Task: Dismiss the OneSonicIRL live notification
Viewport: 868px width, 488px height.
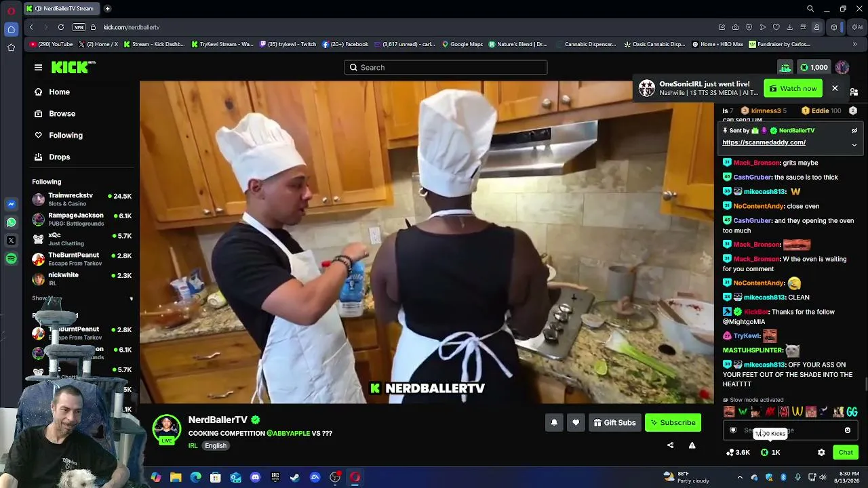Action: (835, 88)
